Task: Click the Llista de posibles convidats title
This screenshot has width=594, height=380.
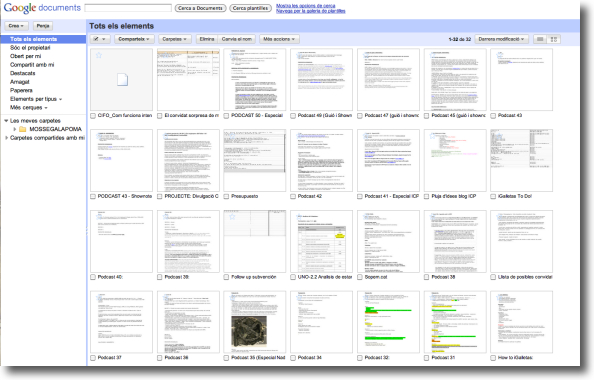Action: coord(525,277)
